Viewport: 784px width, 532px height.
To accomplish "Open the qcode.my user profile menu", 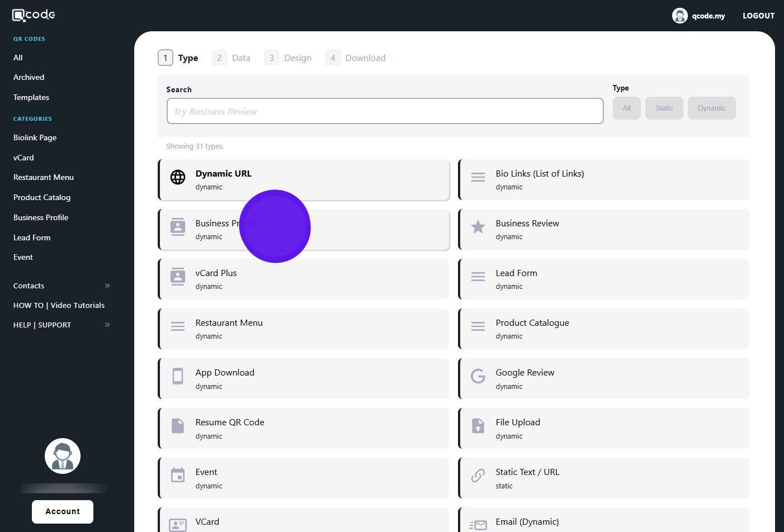I will click(698, 16).
